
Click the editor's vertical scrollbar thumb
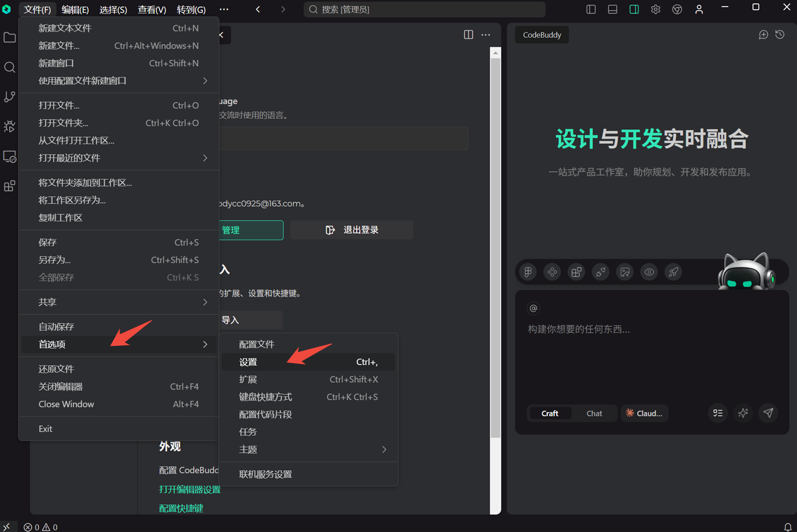coord(495,247)
